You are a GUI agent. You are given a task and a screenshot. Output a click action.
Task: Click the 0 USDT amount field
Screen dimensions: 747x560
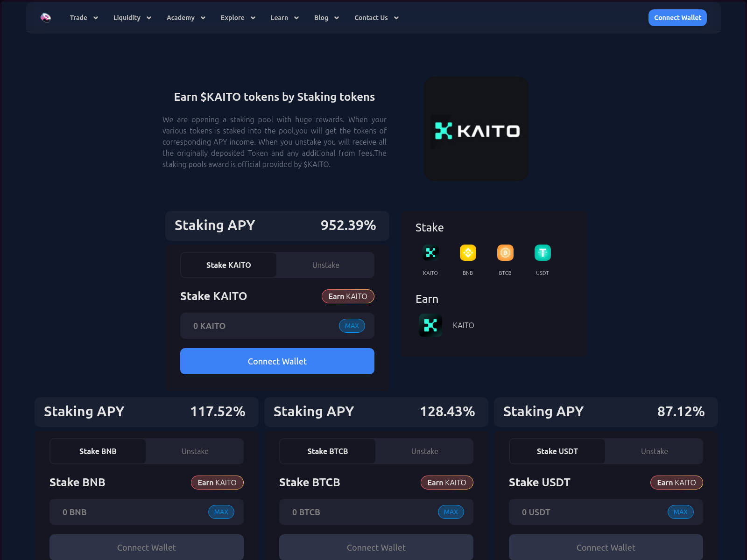pyautogui.click(x=606, y=512)
